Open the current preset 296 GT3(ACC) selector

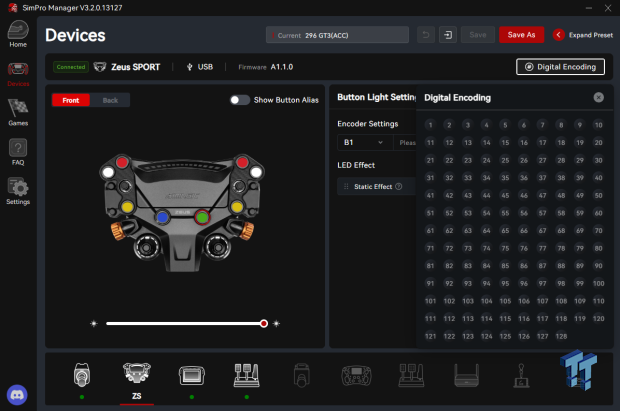pos(337,35)
